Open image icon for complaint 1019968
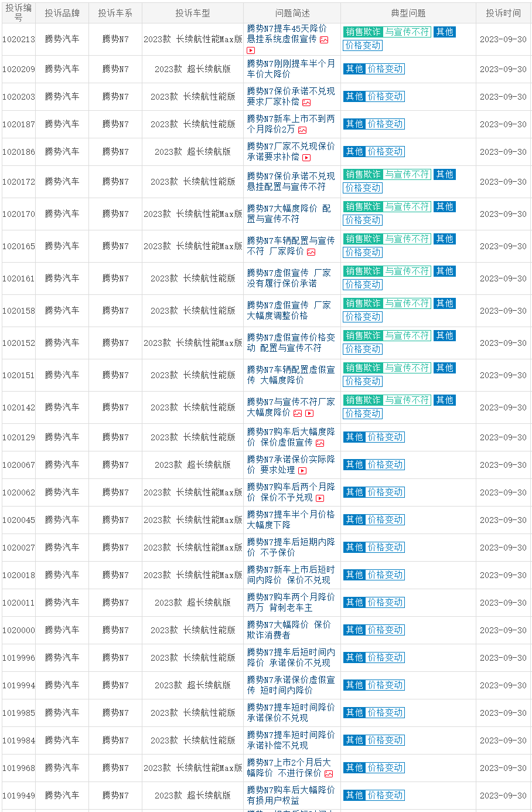The width and height of the screenshot is (532, 812). 329,774
